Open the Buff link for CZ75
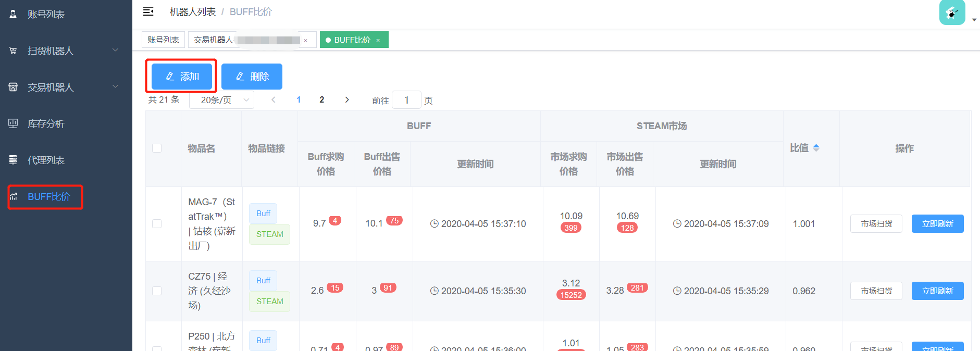 (263, 281)
